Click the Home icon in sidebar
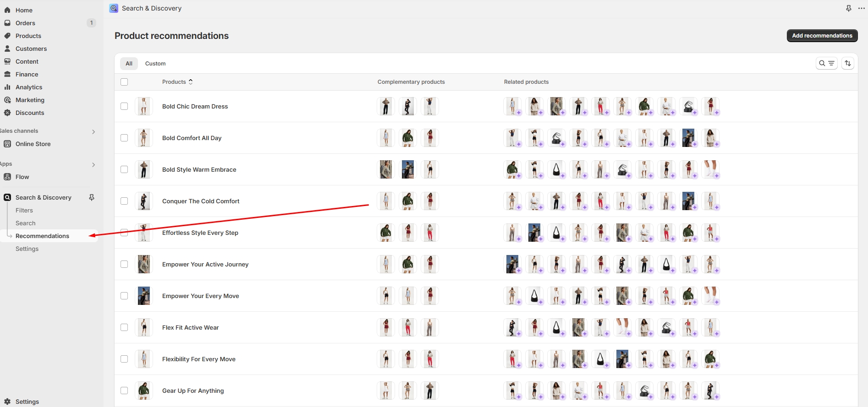The image size is (868, 407). pos(7,10)
